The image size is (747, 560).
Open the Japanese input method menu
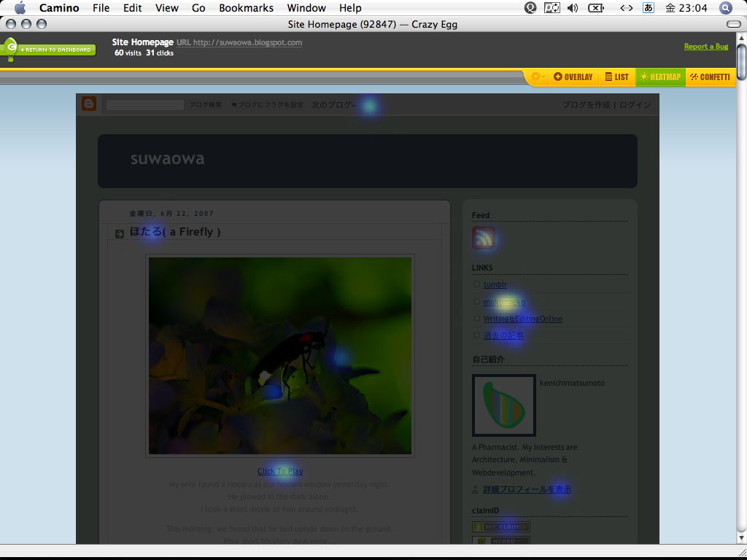[649, 7]
